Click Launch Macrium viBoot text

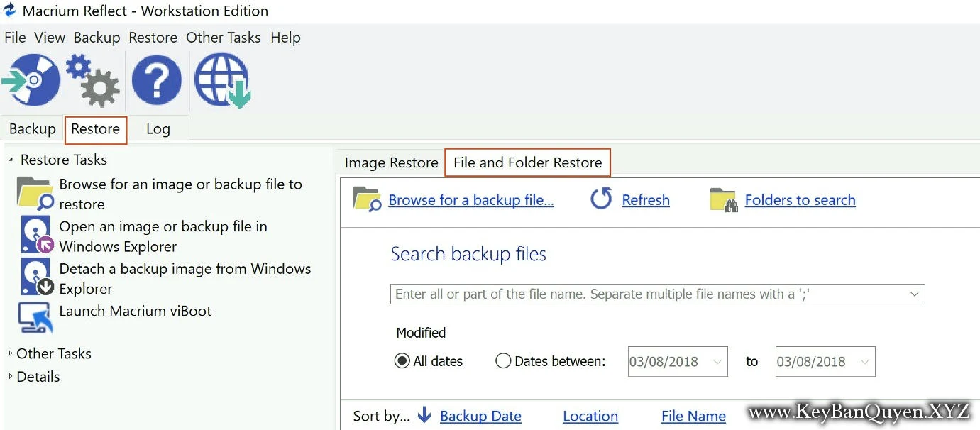[x=136, y=311]
